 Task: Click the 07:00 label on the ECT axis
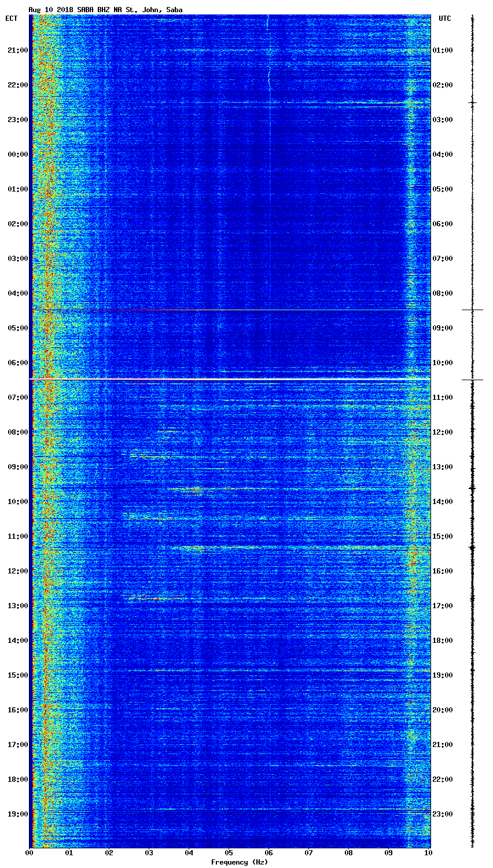[x=18, y=398]
